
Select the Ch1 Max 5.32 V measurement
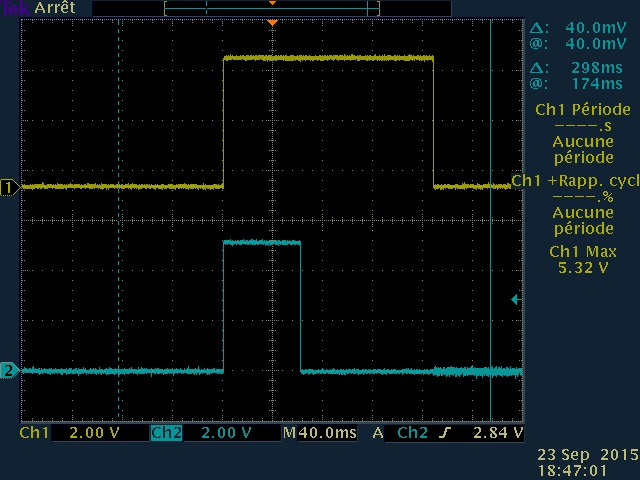tap(583, 260)
